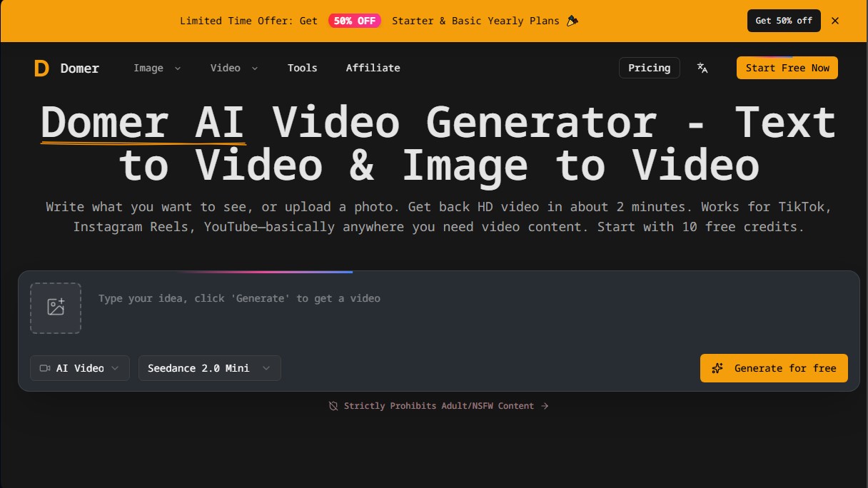Click the Domer AI Video Generator heading
The width and height of the screenshot is (868, 488).
(438, 143)
